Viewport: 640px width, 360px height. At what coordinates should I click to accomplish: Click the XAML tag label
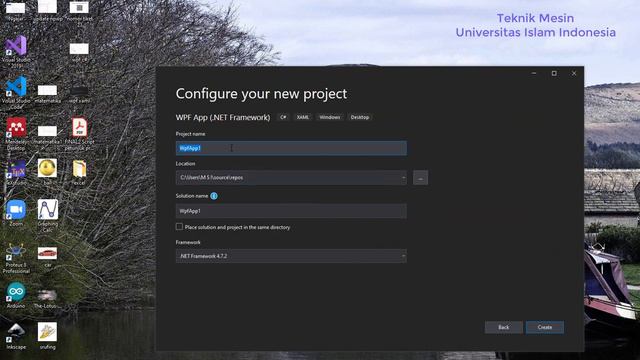303,117
